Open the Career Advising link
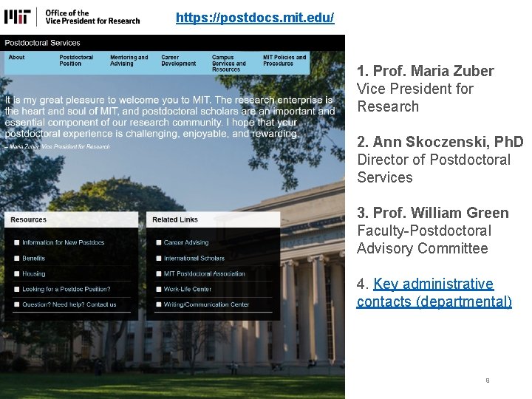 tap(186, 242)
